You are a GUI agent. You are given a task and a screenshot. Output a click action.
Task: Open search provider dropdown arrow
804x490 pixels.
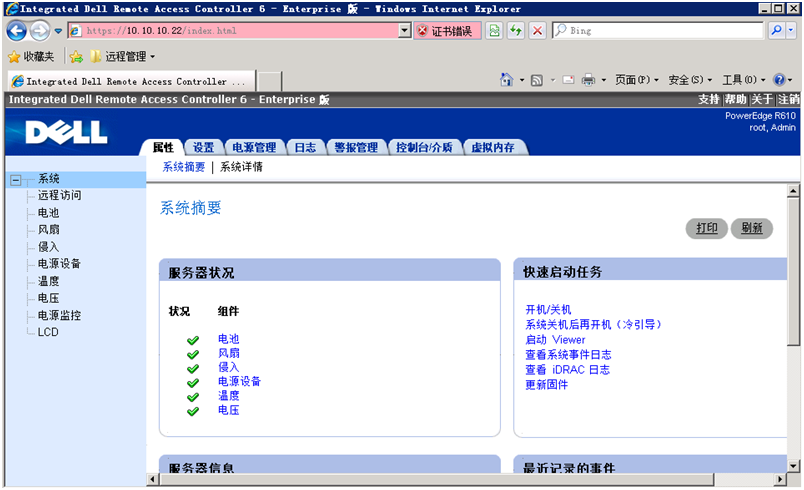coord(791,31)
